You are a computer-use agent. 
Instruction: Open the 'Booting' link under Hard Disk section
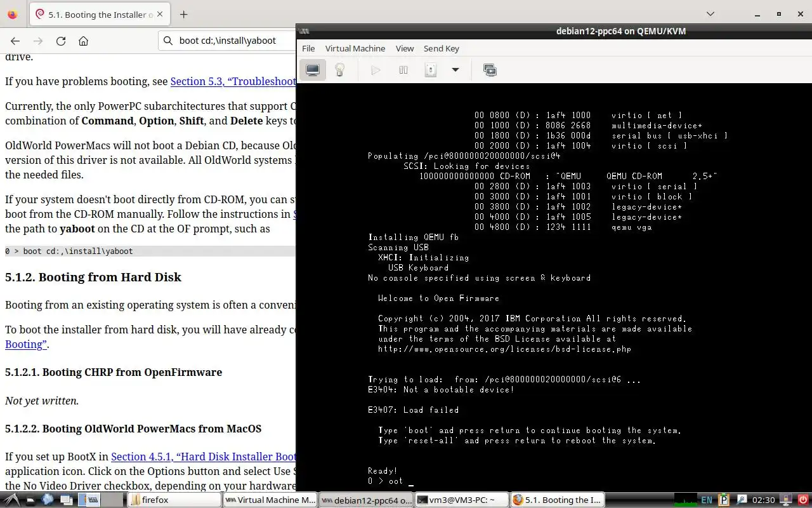[x=25, y=344]
